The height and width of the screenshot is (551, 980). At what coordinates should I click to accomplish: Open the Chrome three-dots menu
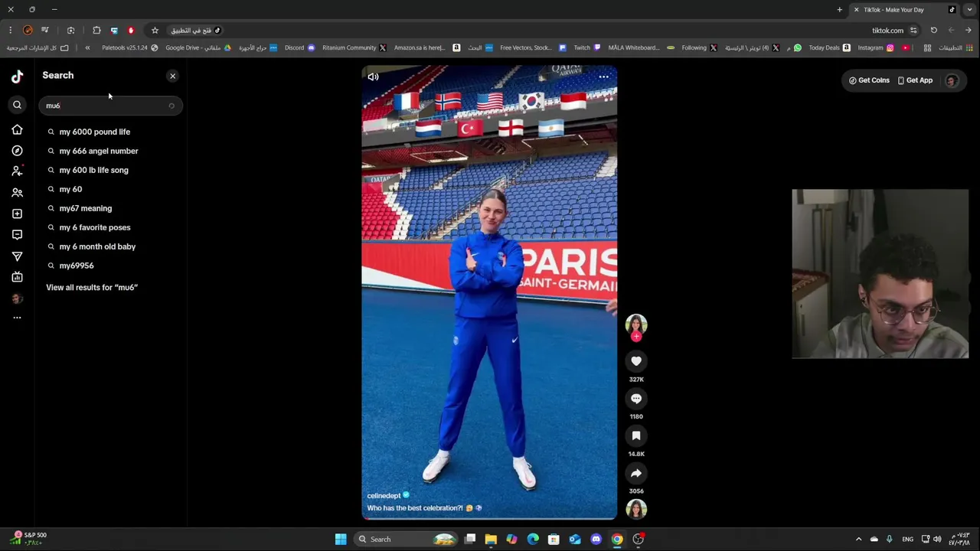(x=11, y=31)
